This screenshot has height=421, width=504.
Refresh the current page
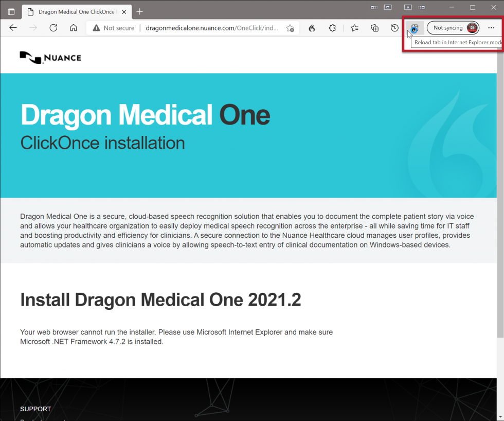53,28
